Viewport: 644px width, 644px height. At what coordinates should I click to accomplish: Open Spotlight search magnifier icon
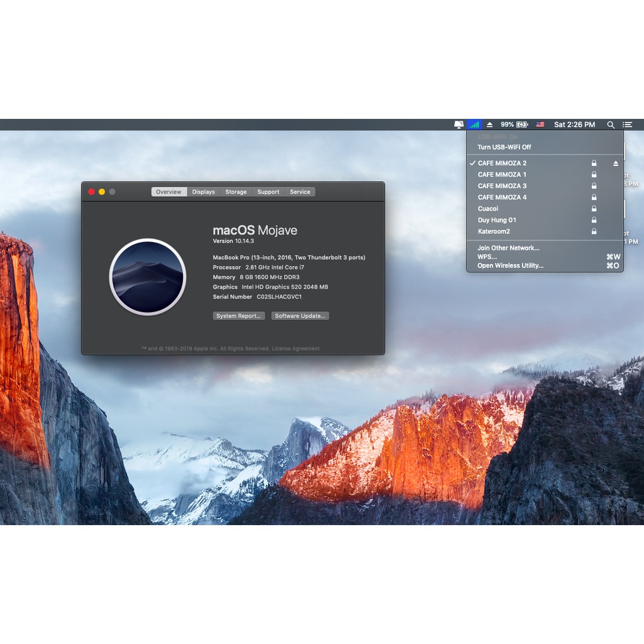pyautogui.click(x=610, y=125)
